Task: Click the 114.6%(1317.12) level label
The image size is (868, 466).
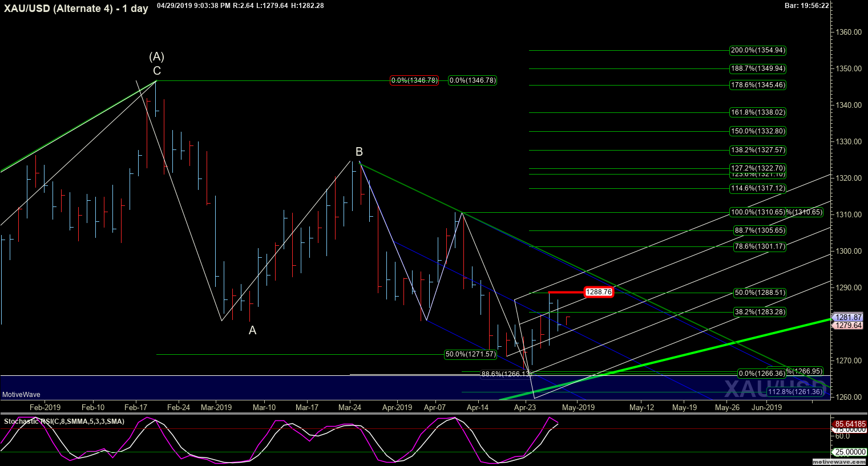Action: (758, 188)
